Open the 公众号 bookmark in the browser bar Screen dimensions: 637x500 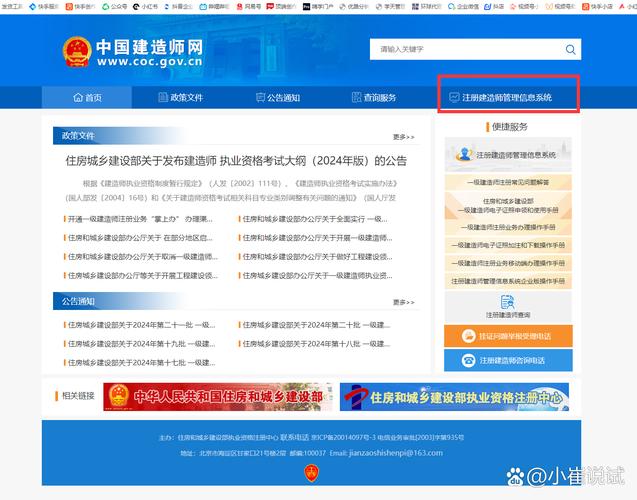(x=115, y=6)
